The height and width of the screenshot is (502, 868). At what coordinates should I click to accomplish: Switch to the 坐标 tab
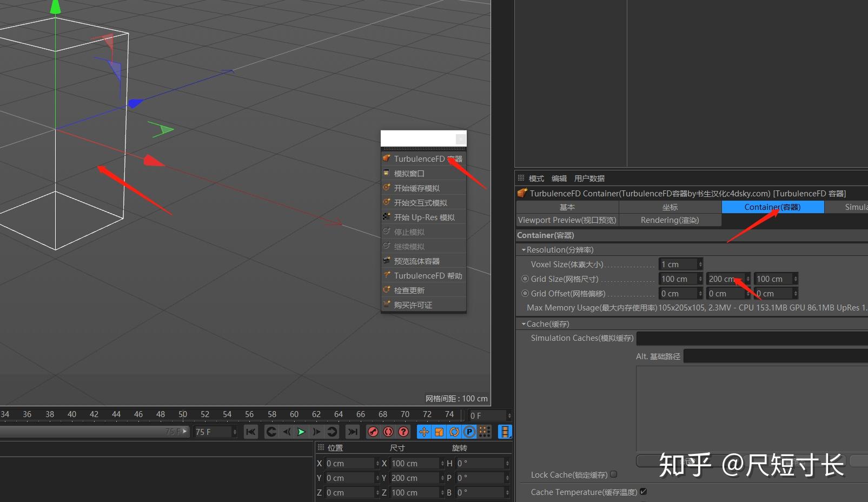pos(669,207)
